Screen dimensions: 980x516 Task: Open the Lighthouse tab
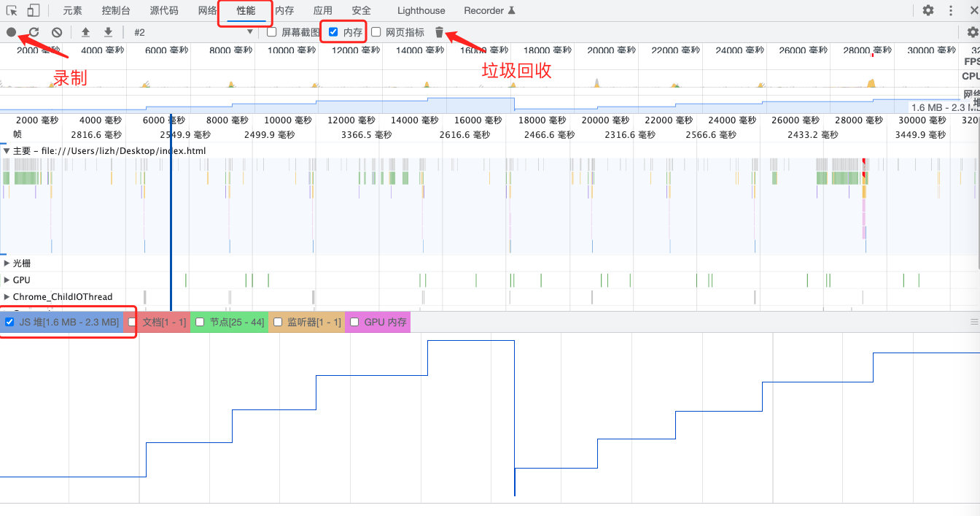click(421, 10)
